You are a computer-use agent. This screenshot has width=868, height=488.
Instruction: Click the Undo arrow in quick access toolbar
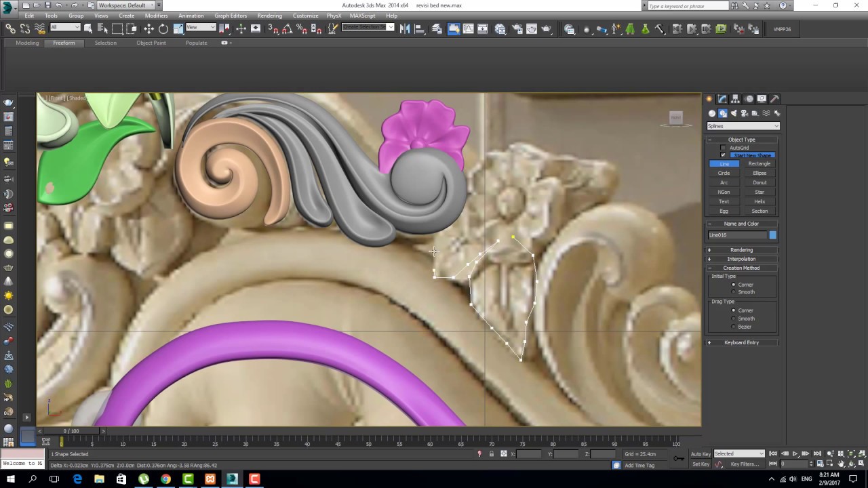point(59,5)
